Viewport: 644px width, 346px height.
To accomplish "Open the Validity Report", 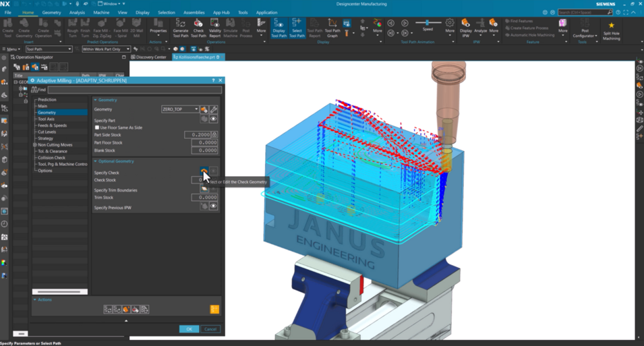I will pyautogui.click(x=215, y=28).
